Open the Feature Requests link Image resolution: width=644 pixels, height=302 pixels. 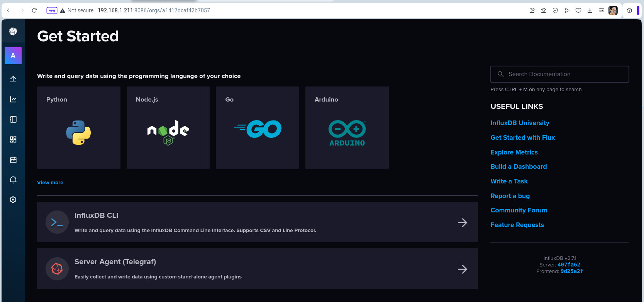coord(517,225)
